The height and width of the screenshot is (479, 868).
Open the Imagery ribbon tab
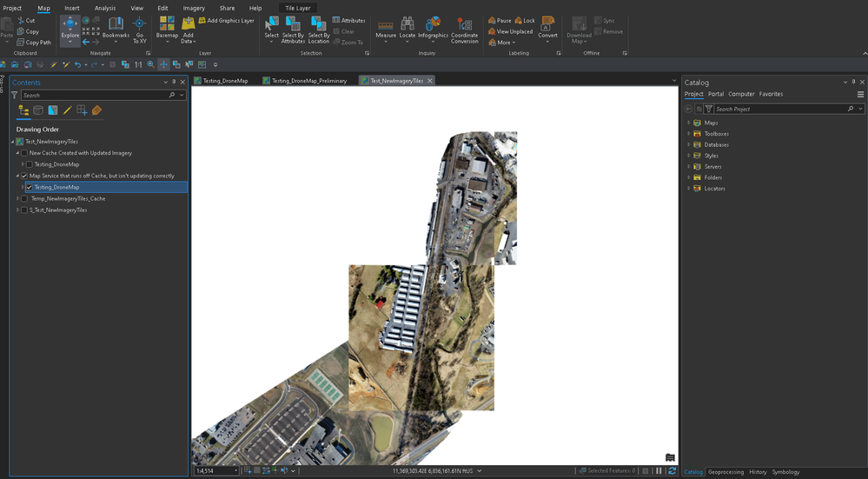[194, 8]
